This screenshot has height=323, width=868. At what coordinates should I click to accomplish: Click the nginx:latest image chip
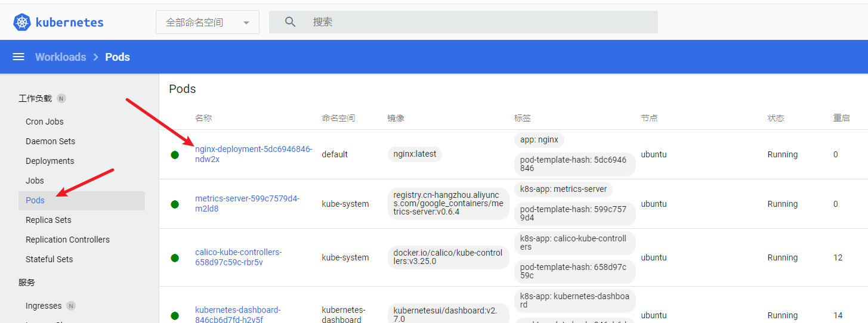coord(415,154)
